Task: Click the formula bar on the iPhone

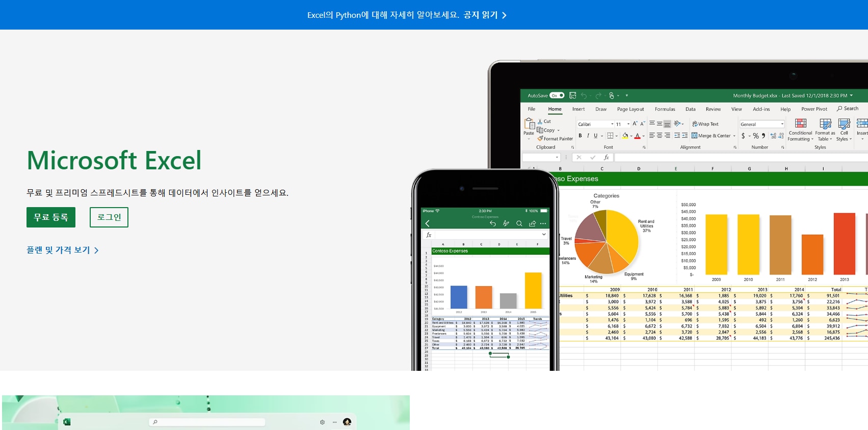Action: click(486, 235)
